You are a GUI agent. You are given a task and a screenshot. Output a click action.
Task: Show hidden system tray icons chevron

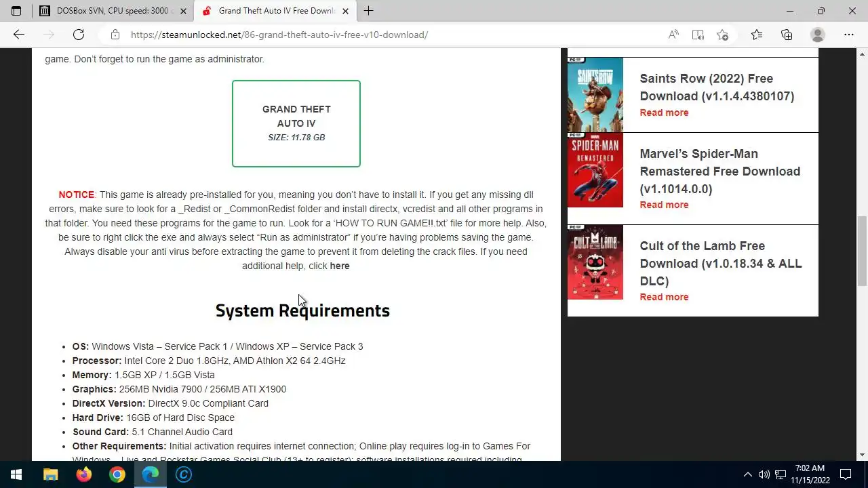pyautogui.click(x=748, y=474)
